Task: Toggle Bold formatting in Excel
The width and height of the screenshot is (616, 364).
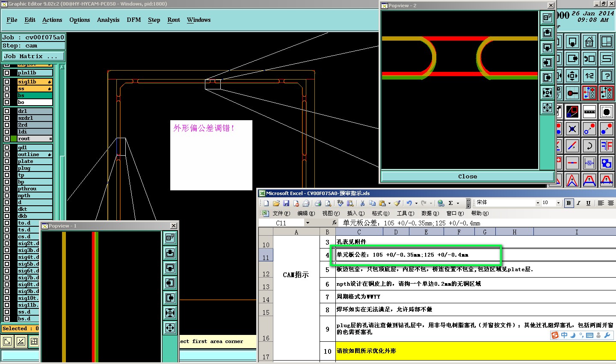Action: [x=569, y=203]
